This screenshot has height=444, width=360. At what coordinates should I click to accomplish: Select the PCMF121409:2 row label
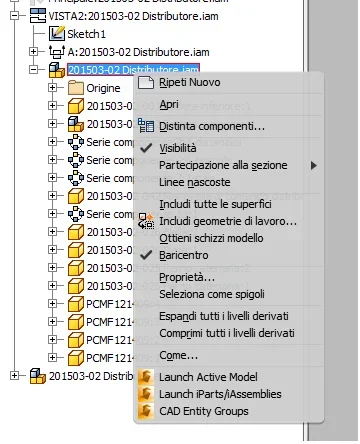[123, 340]
